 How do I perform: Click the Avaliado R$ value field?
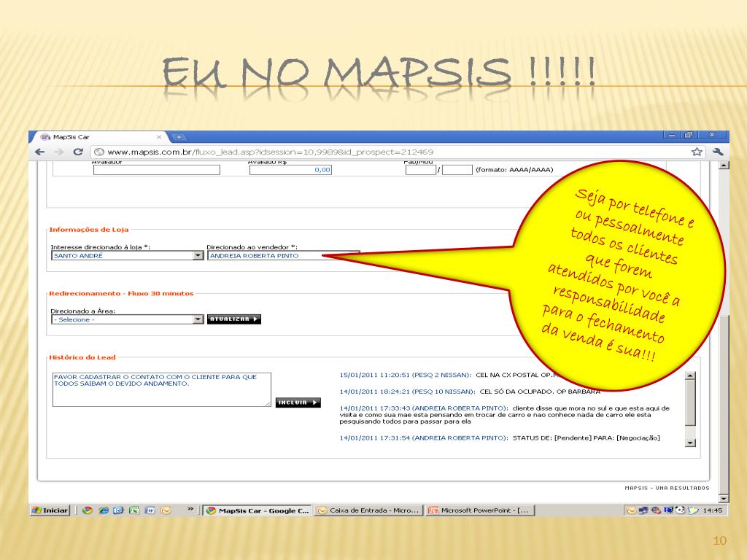[x=290, y=170]
